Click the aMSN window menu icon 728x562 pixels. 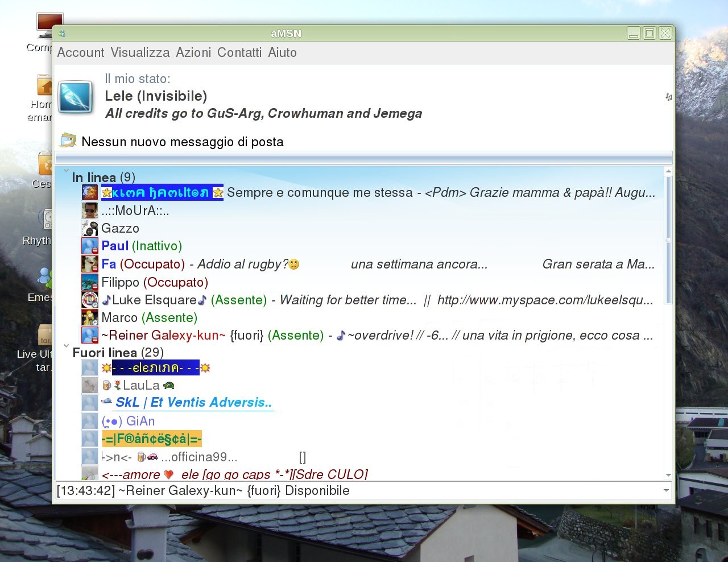(x=62, y=34)
